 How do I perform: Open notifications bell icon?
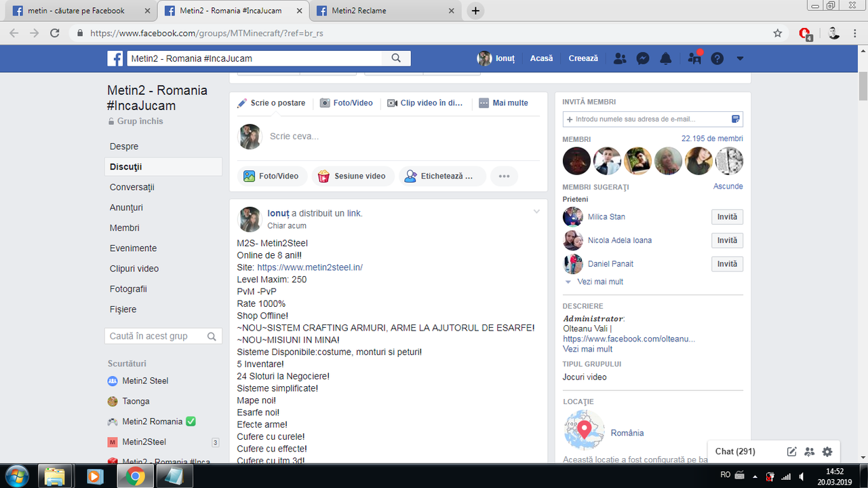click(x=666, y=58)
